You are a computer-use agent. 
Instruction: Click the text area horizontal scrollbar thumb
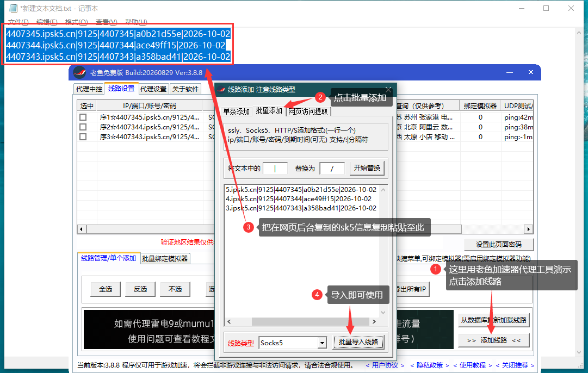311,322
